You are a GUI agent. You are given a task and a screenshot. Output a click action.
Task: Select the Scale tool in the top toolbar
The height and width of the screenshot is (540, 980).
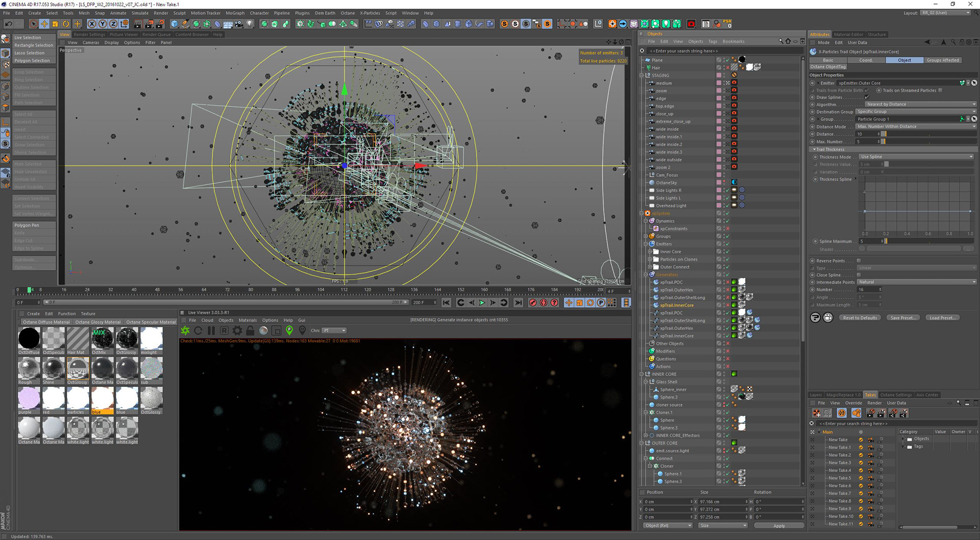pyautogui.click(x=55, y=24)
